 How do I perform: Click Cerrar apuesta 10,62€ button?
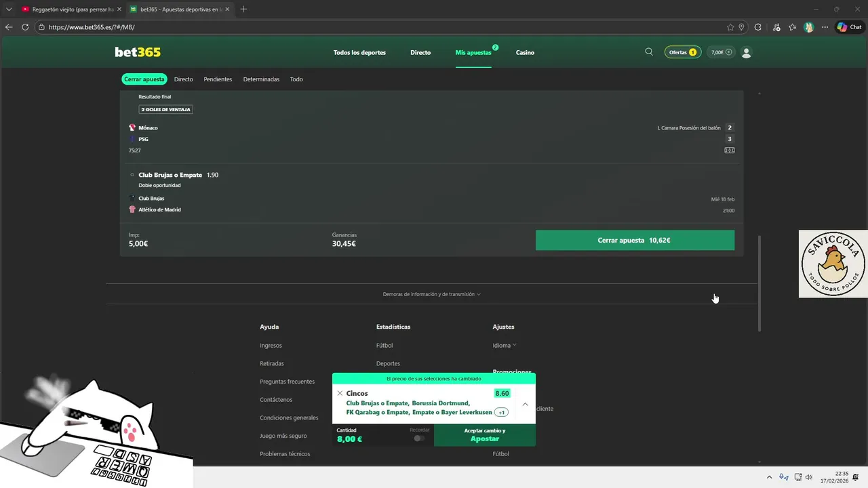click(x=635, y=240)
